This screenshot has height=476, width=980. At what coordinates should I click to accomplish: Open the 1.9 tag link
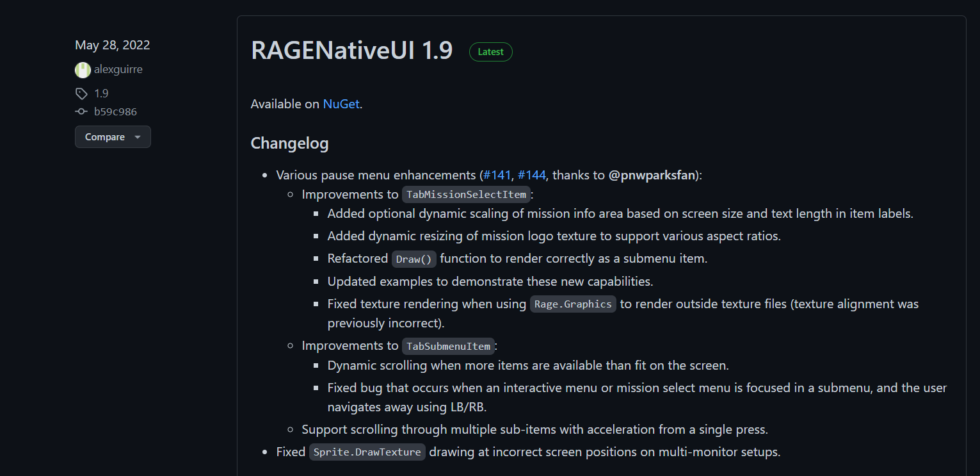101,94
